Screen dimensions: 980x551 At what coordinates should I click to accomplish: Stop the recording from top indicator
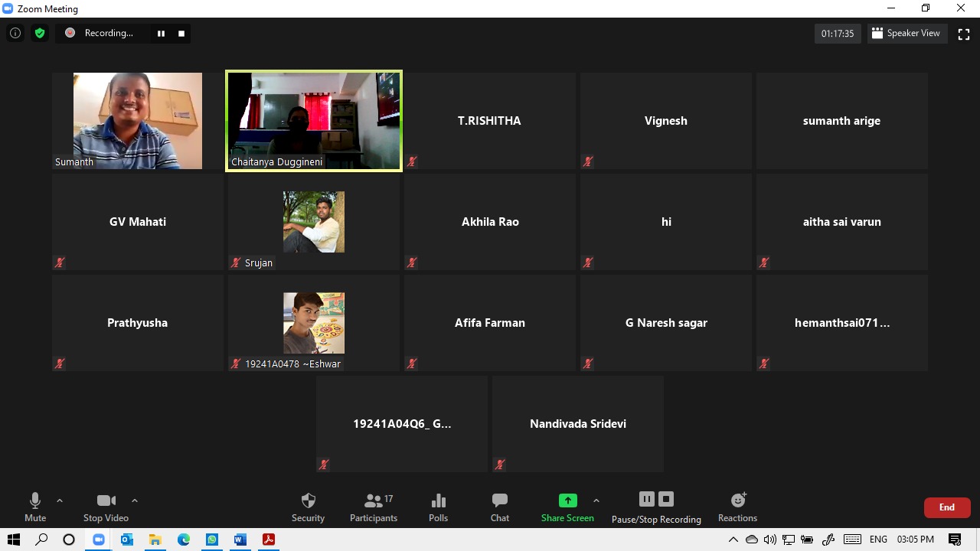click(x=181, y=33)
